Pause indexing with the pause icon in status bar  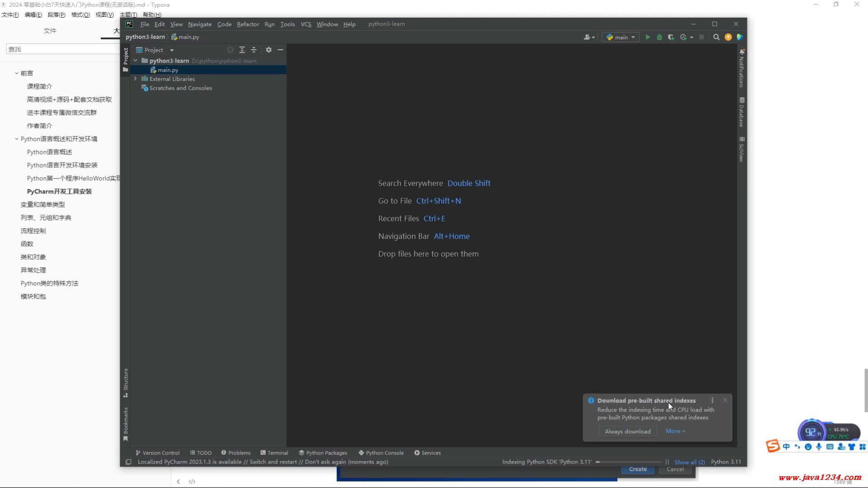tap(667, 462)
